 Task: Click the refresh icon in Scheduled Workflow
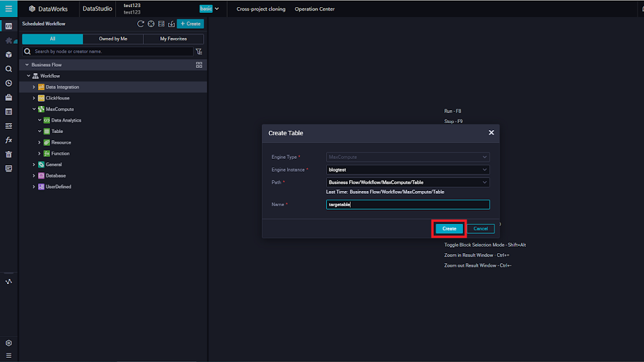click(141, 24)
